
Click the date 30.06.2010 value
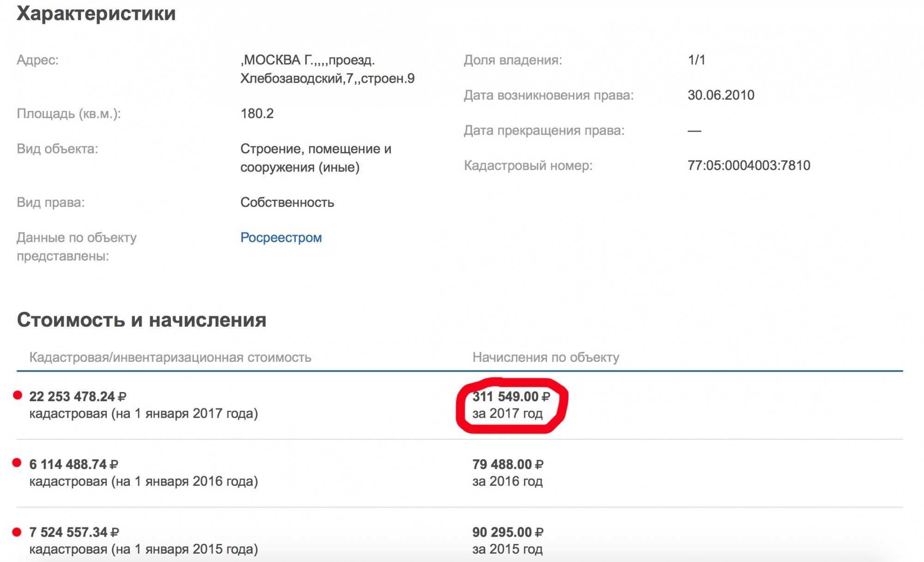pyautogui.click(x=721, y=95)
